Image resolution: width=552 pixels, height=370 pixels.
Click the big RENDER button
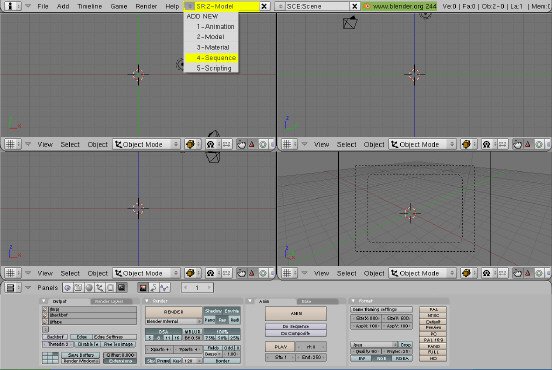pyautogui.click(x=174, y=312)
